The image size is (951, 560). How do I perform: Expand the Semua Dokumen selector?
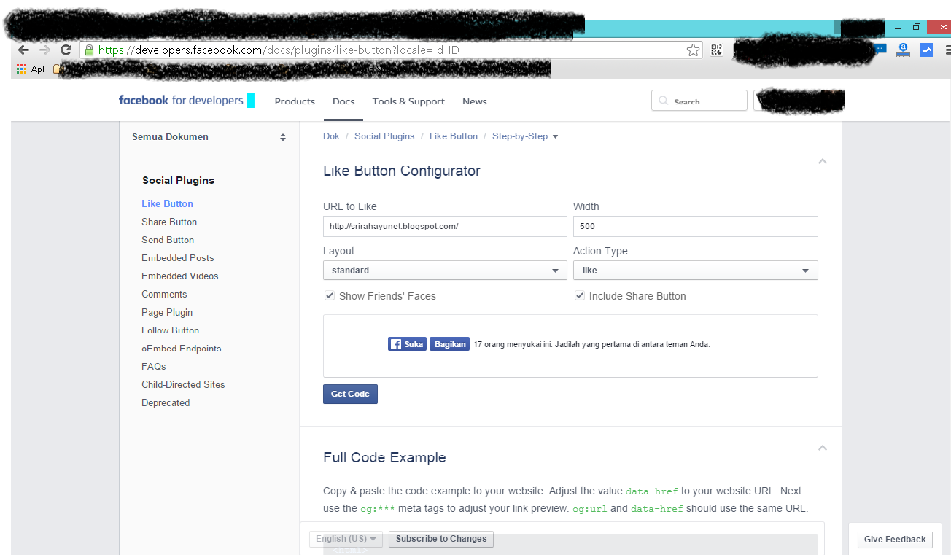(209, 137)
